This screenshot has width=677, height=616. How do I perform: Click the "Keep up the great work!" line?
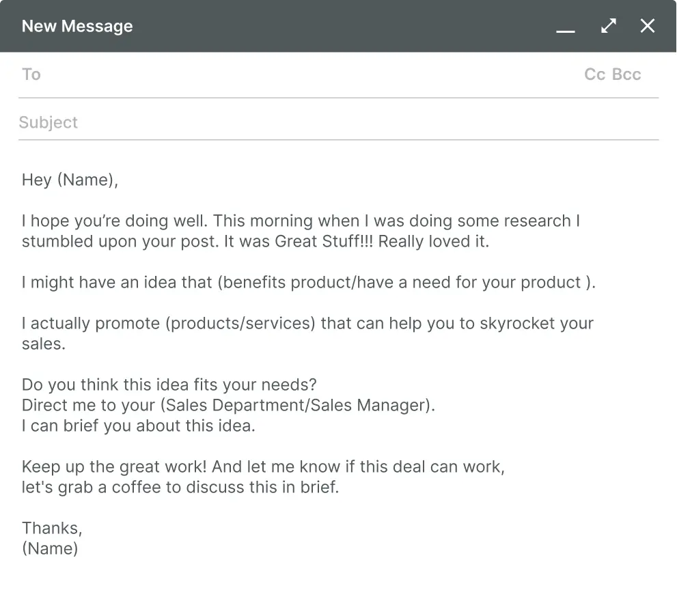click(263, 467)
